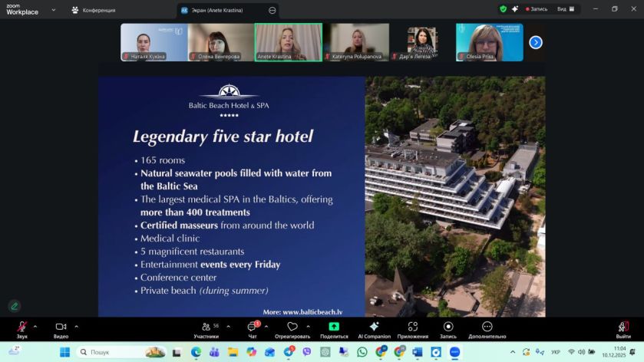This screenshot has width=644, height=362.
Task: Expand the arrow beside Отреагировать
Action: pos(308,327)
